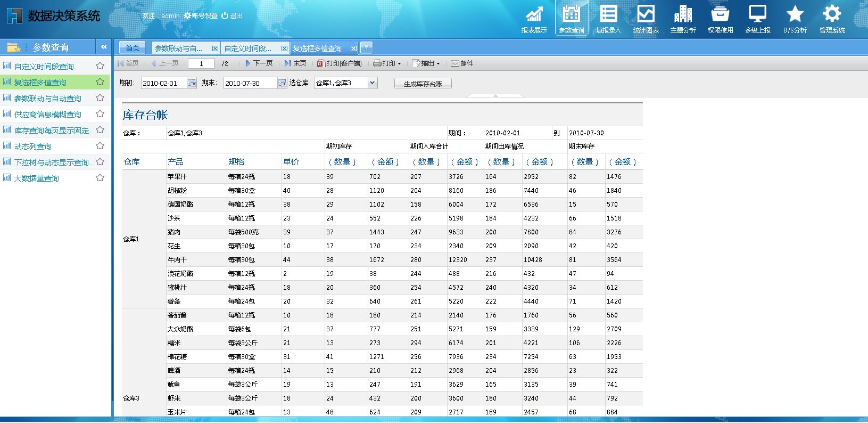Click the 选仓库 selection field
Viewport: 868px width, 424px height.
pos(341,83)
